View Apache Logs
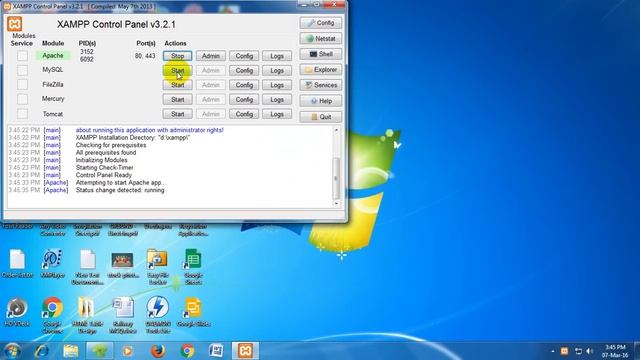Screen dimensions: 640x360 click(277, 56)
